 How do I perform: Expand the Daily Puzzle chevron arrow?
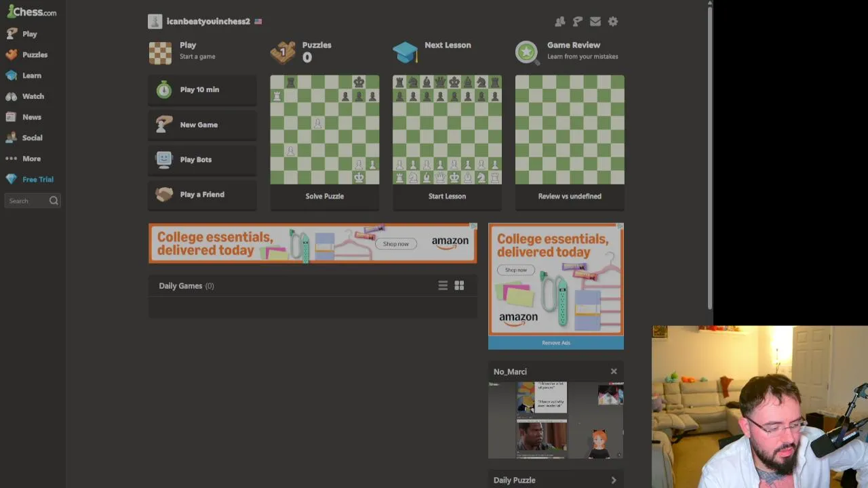pyautogui.click(x=614, y=481)
